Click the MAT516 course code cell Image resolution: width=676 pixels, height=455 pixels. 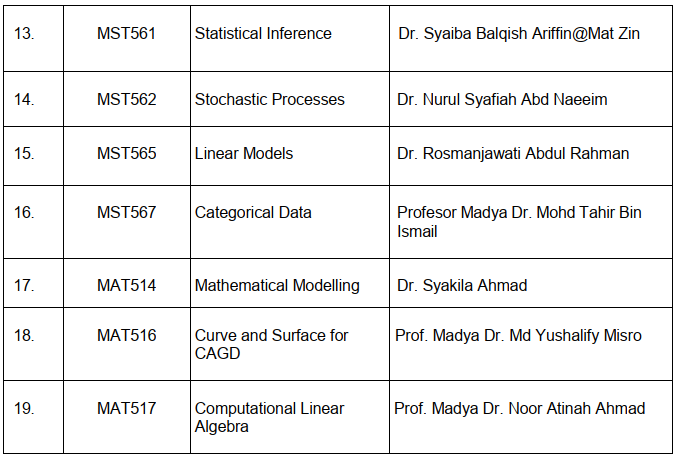[127, 335]
